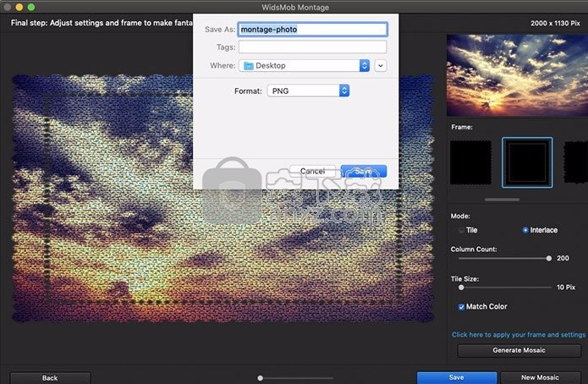Adjust the Column Count slider

click(549, 259)
